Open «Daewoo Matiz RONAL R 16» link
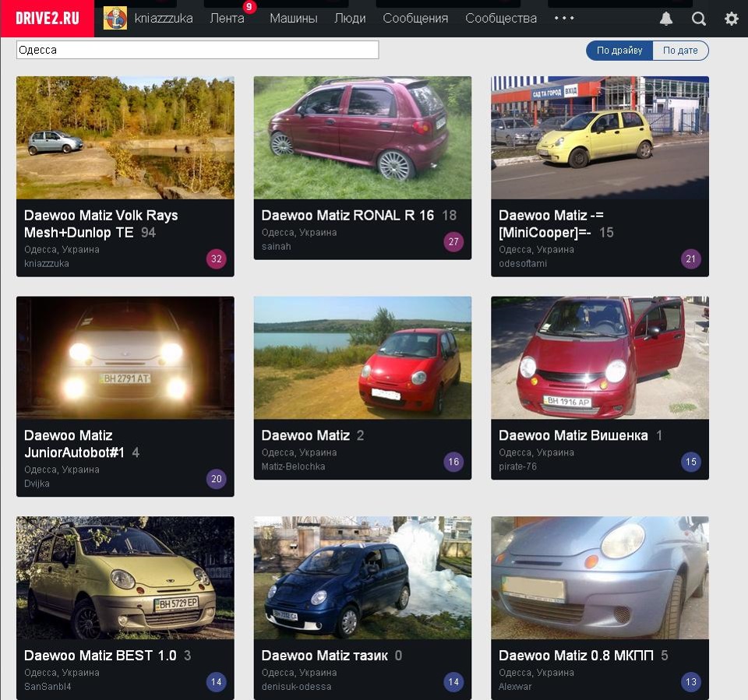The image size is (748, 700). [x=348, y=216]
